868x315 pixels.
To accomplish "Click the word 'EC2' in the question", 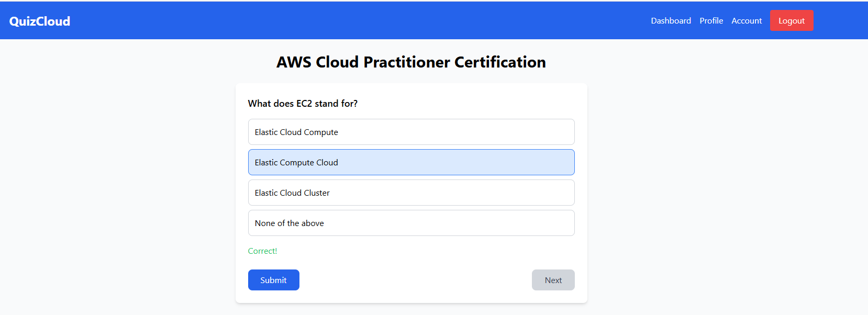I will pos(304,104).
